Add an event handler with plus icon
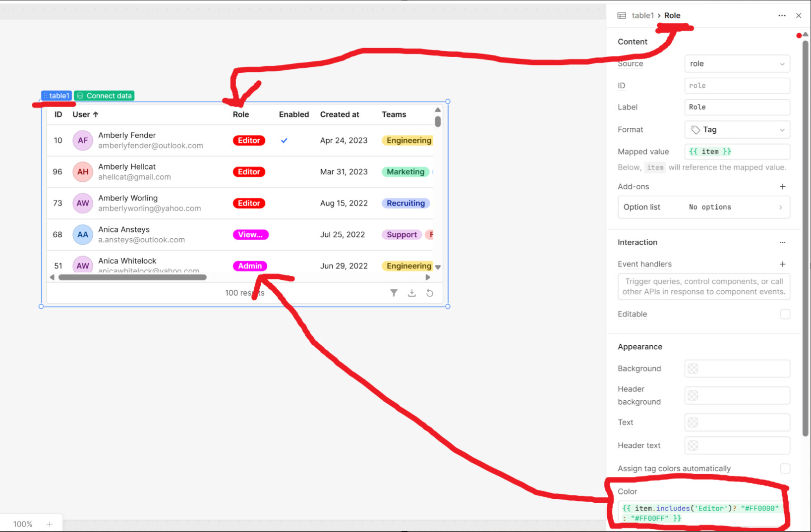Screen dimensions: 811x532 pos(782,264)
